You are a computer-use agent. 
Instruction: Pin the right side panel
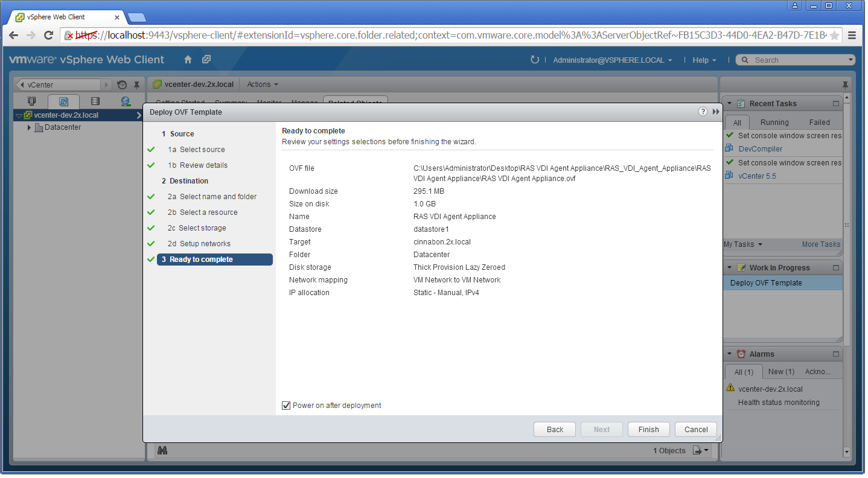pos(845,84)
